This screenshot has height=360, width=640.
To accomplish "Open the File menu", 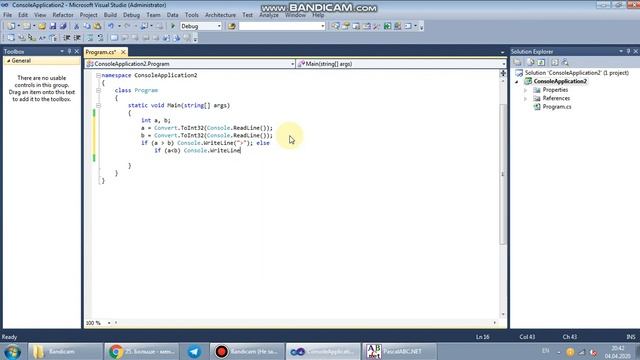I will 7,15.
